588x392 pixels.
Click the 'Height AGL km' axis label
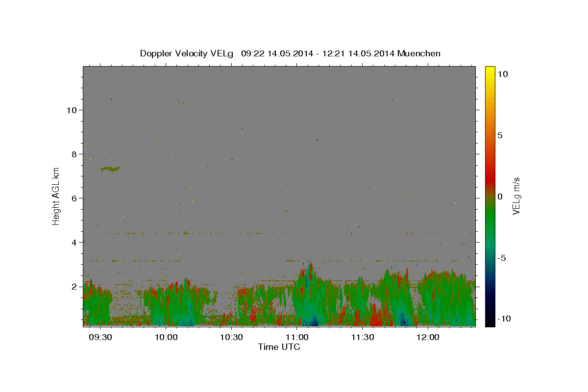click(56, 196)
